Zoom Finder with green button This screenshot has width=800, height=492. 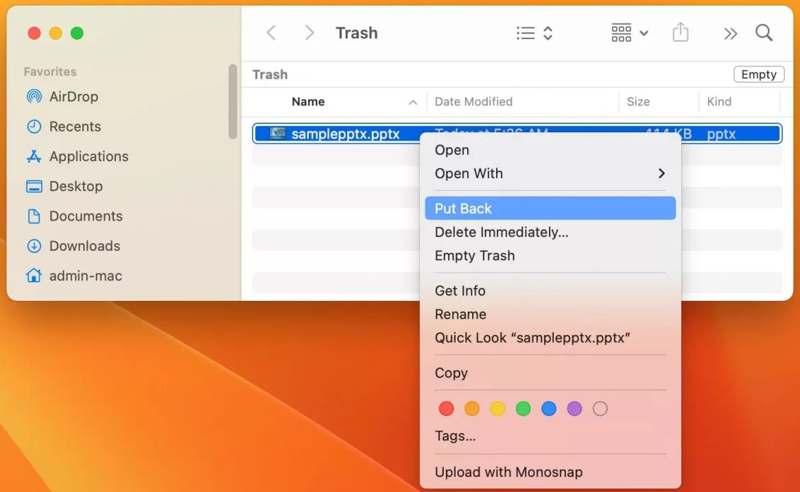pyautogui.click(x=77, y=33)
